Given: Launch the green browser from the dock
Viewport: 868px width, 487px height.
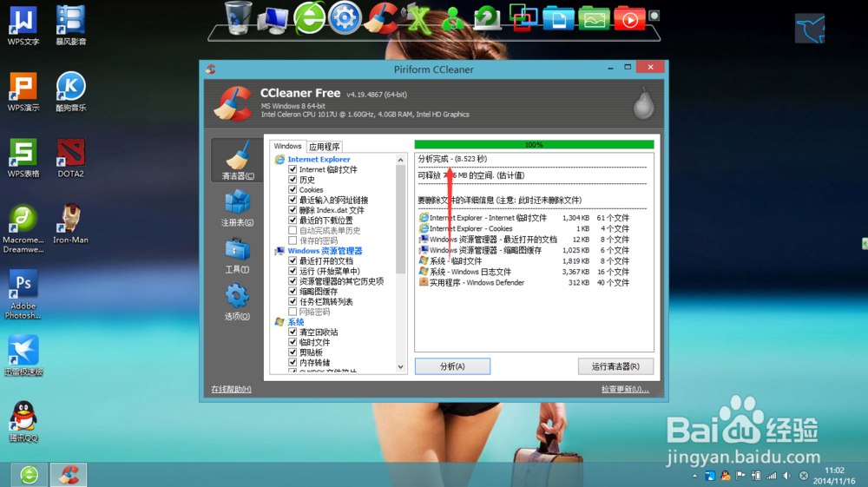Looking at the screenshot, I should (x=309, y=18).
